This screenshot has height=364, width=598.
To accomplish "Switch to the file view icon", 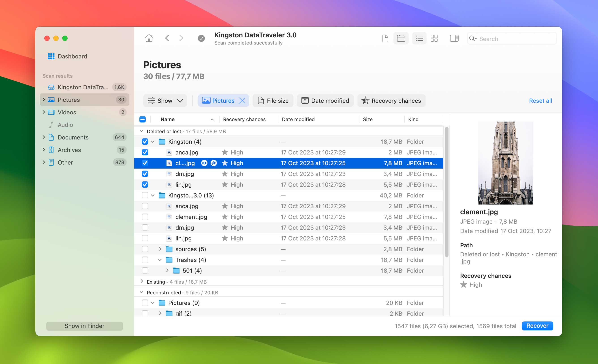I will (x=385, y=38).
